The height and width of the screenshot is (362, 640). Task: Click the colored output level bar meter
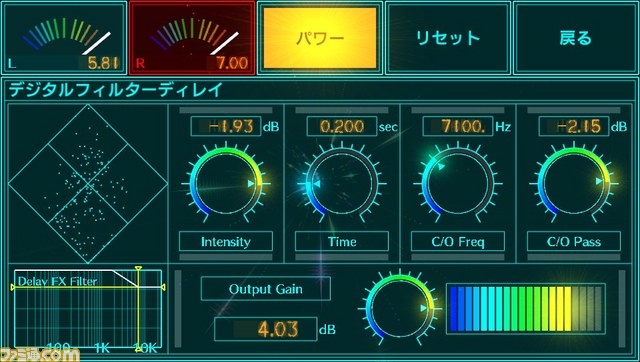[x=526, y=309]
